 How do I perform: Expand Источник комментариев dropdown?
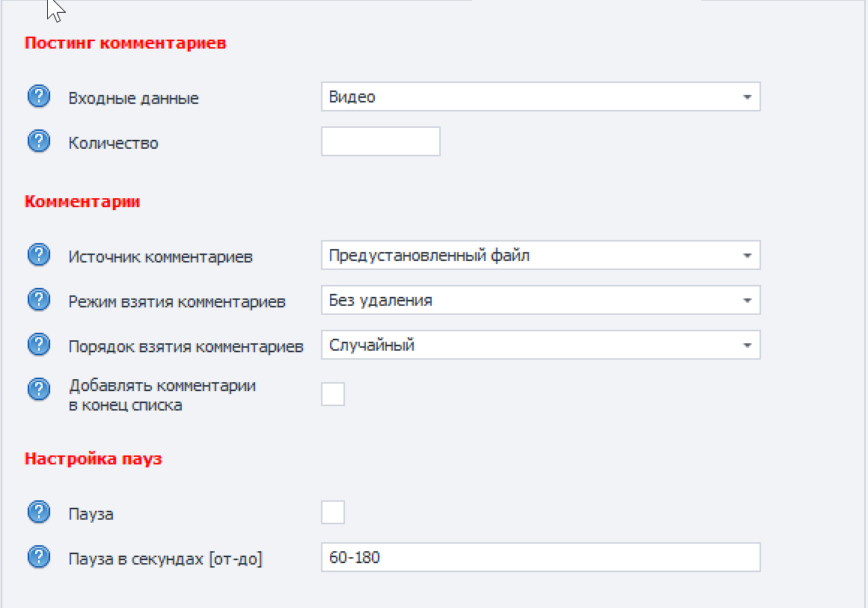(x=540, y=256)
